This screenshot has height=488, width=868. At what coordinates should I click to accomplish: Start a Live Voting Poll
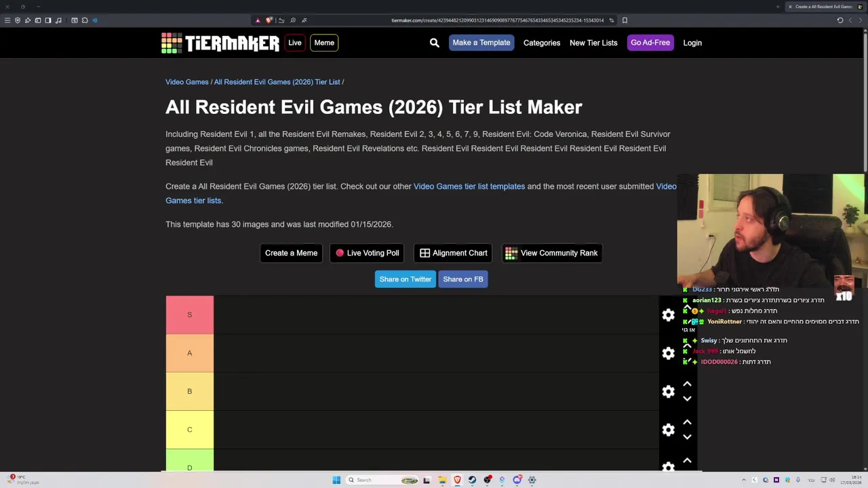[x=367, y=253]
